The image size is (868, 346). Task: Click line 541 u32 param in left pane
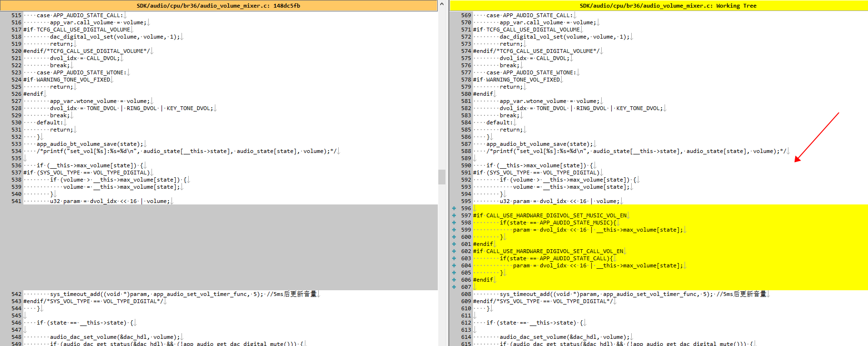coord(110,201)
